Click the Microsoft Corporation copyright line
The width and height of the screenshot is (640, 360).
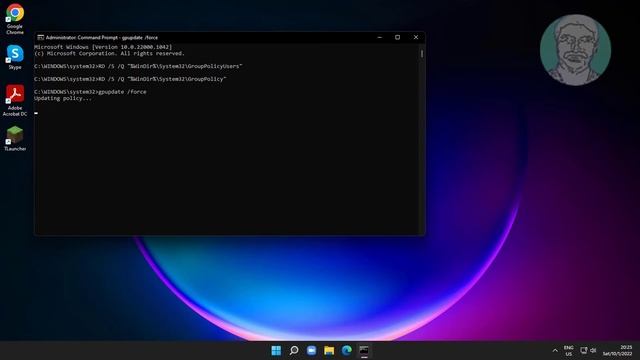coord(109,53)
